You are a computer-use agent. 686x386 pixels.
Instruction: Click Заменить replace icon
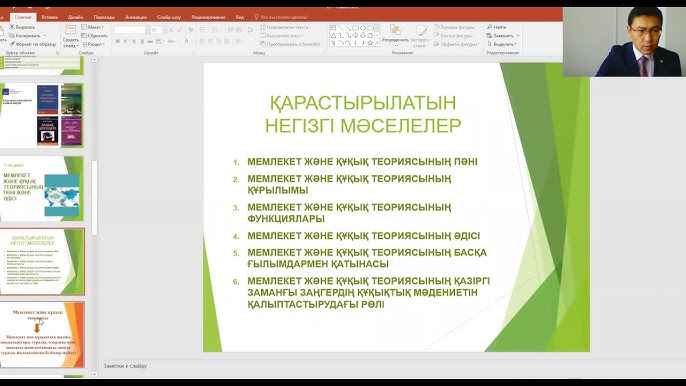pos(490,35)
